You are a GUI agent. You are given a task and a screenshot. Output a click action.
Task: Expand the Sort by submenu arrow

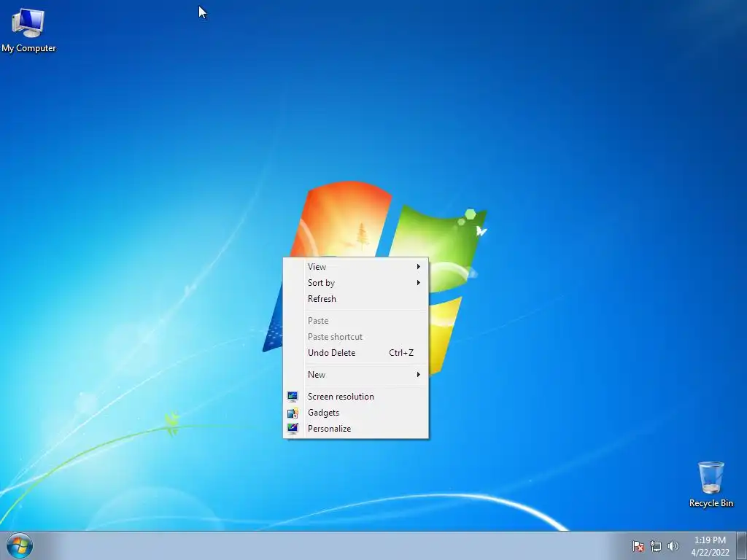pos(418,282)
